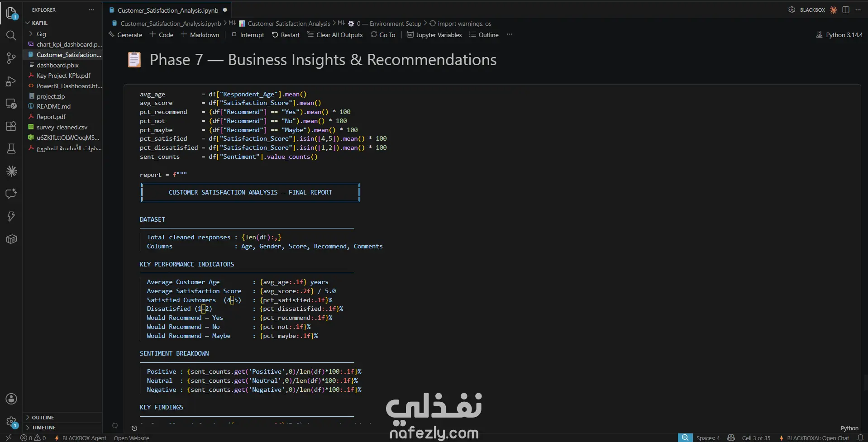Click Clear All Outputs
The width and height of the screenshot is (868, 442).
coord(335,35)
